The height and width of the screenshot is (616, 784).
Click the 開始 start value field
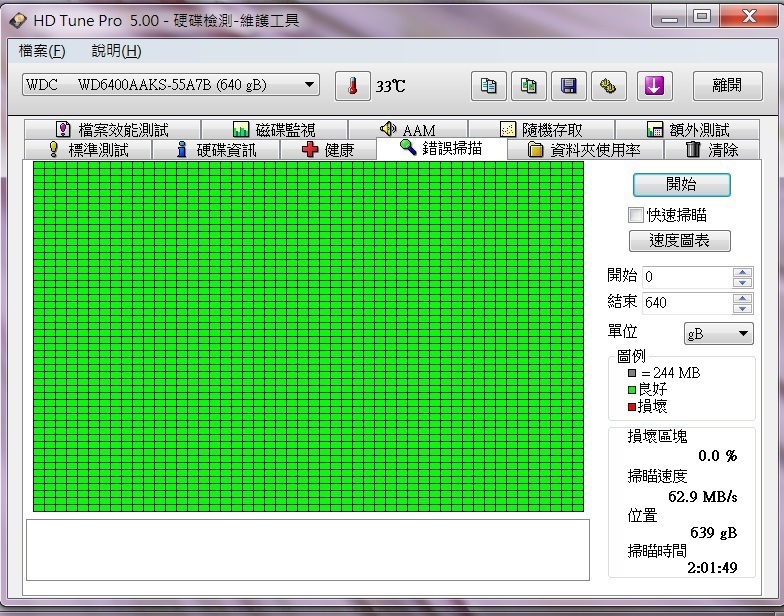point(688,277)
